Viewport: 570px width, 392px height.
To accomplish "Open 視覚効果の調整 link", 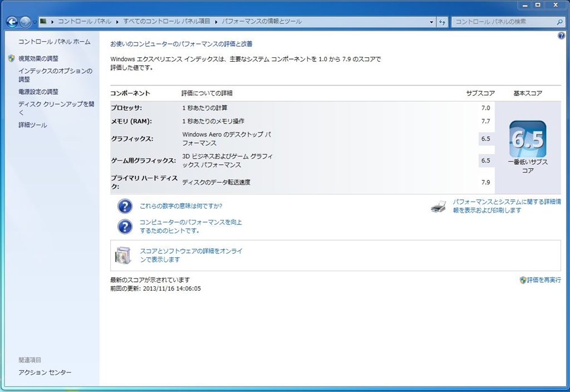I will click(x=38, y=58).
